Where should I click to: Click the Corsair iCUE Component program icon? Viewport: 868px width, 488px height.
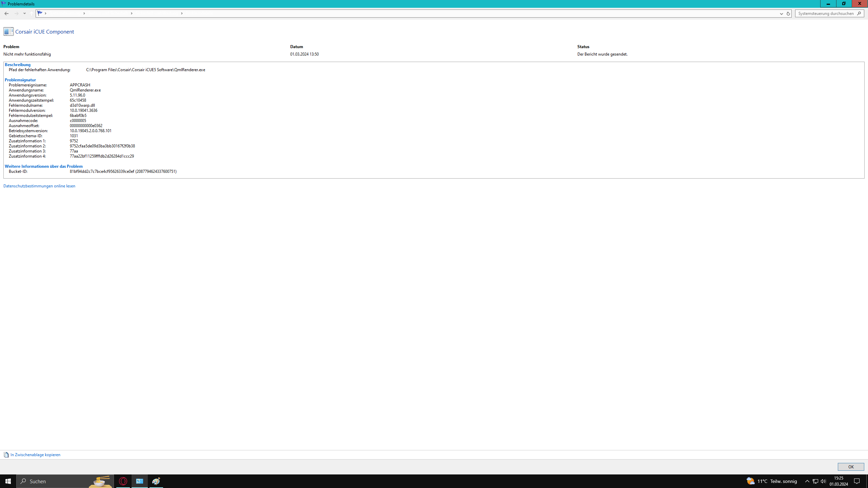[8, 32]
